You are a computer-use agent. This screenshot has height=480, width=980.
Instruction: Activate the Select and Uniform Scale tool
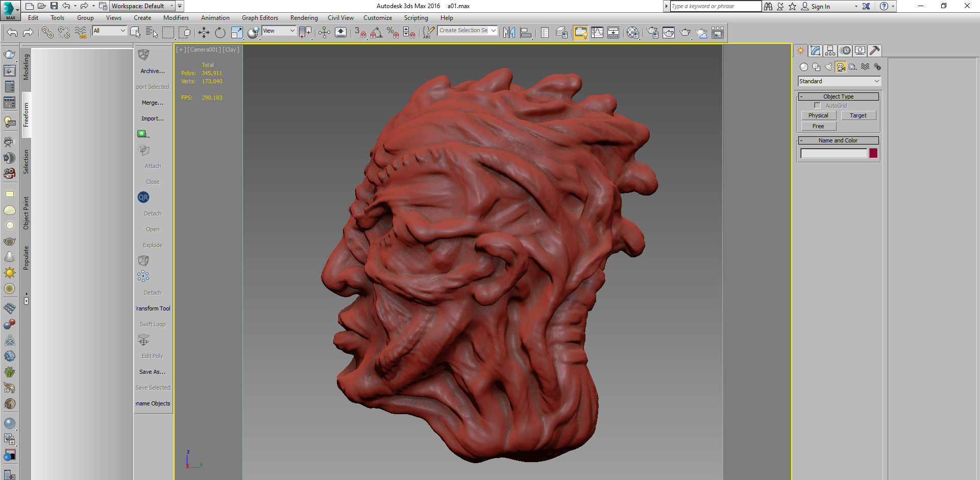237,33
